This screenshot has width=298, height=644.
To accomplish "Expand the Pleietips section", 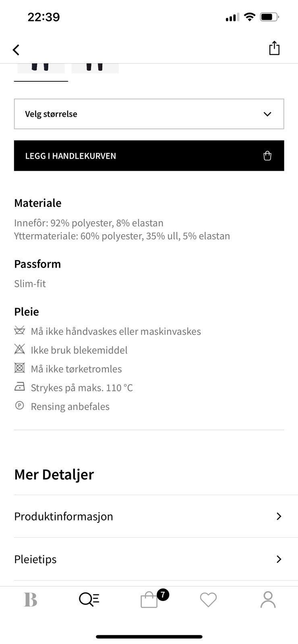I will point(149,559).
